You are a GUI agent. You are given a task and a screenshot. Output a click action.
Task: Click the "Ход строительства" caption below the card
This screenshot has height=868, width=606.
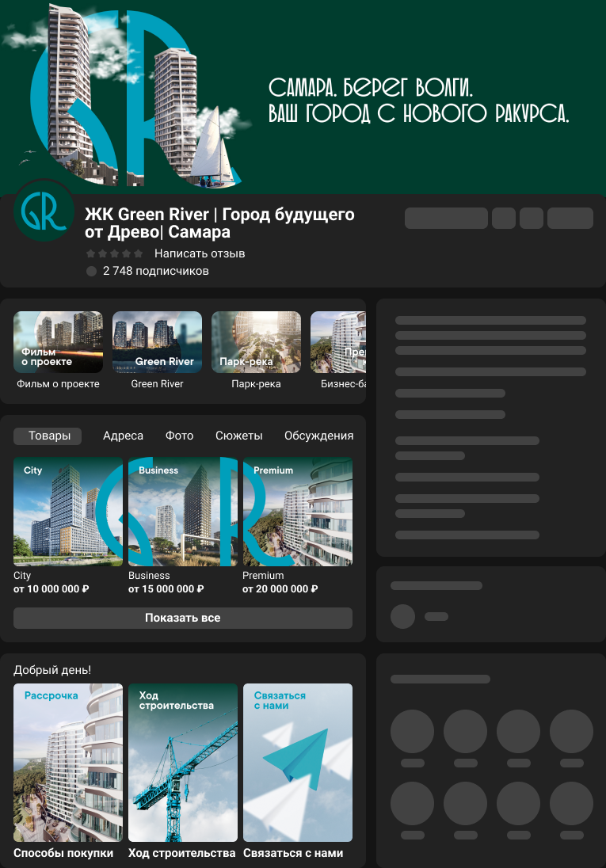181,853
